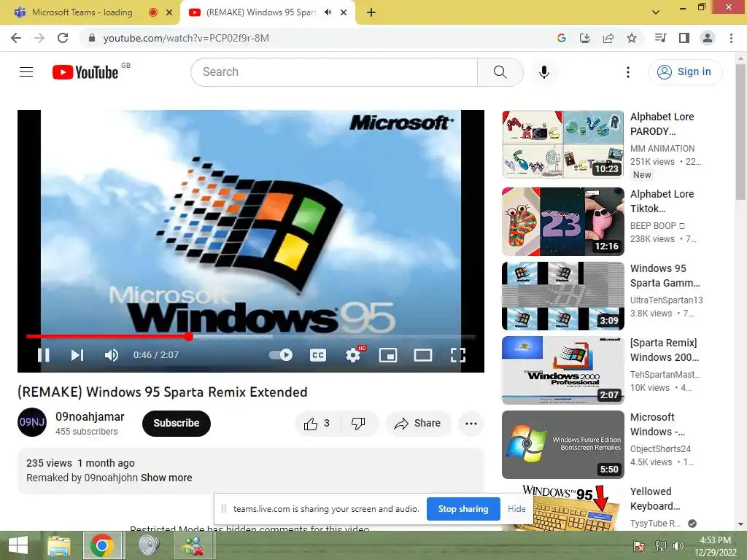
Task: Open a new browser tab
Action: pyautogui.click(x=371, y=12)
